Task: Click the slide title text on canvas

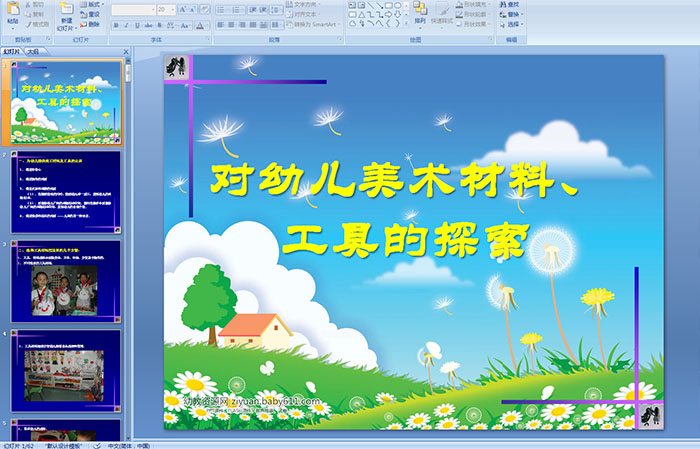Action: click(x=395, y=210)
